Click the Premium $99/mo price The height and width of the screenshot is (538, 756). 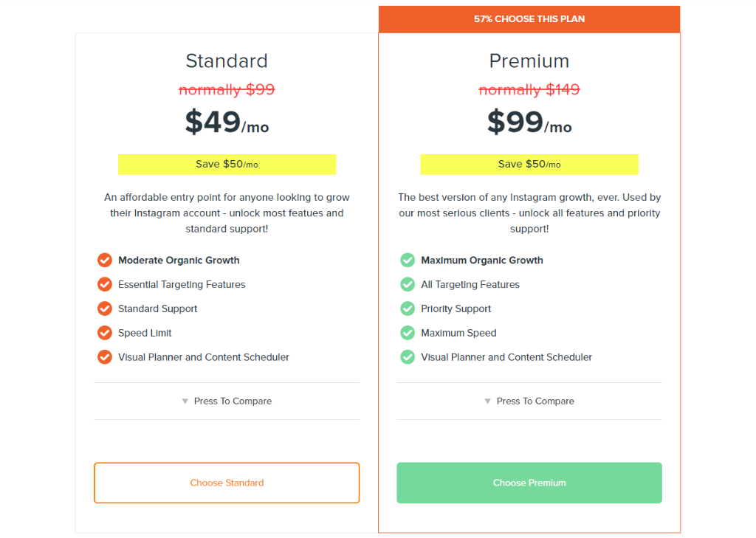click(x=529, y=122)
